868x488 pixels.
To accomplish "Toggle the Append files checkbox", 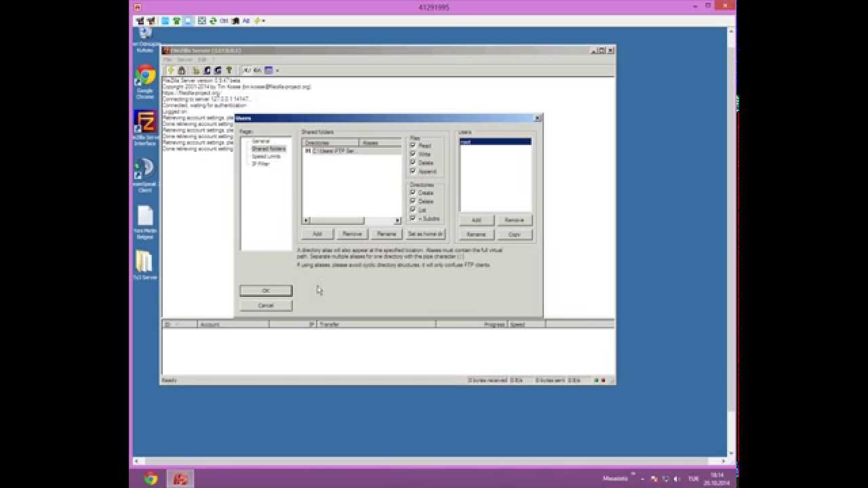I will point(412,171).
